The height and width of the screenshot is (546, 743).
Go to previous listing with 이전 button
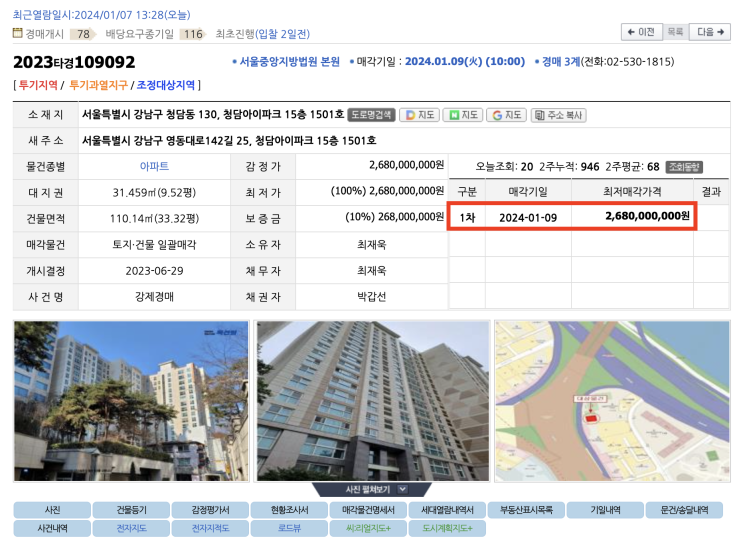coord(642,32)
